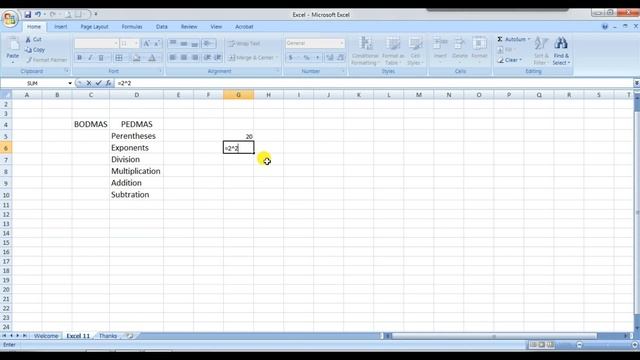Toggle underline formatting

click(101, 58)
